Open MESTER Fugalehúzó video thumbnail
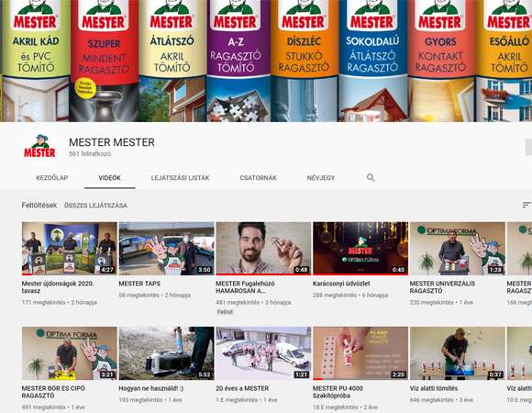Image resolution: width=532 pixels, height=413 pixels. pos(263,249)
